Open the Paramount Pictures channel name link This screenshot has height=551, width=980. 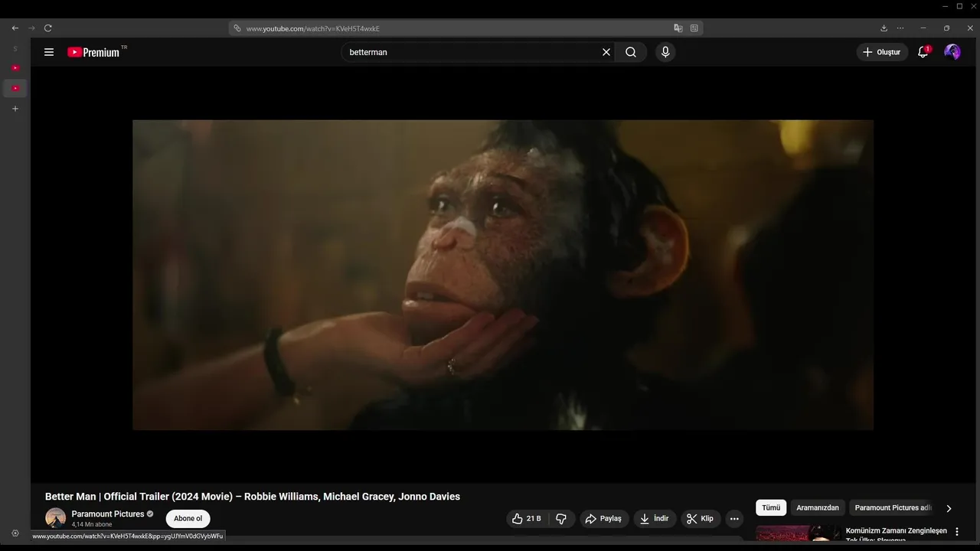tap(108, 514)
